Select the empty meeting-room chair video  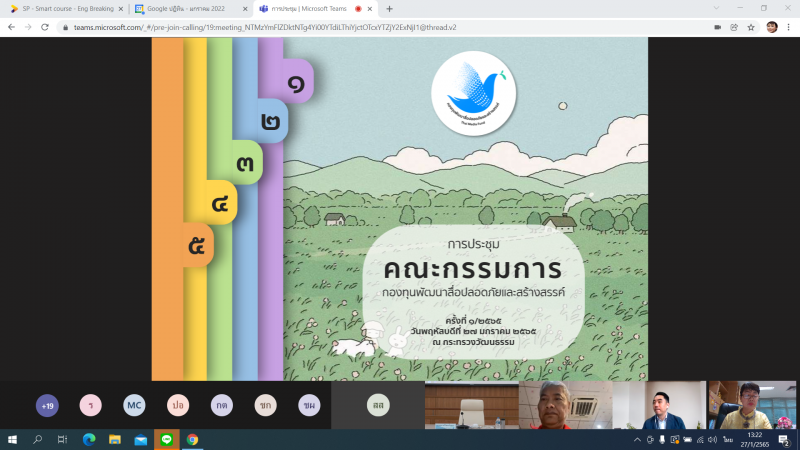click(472, 405)
